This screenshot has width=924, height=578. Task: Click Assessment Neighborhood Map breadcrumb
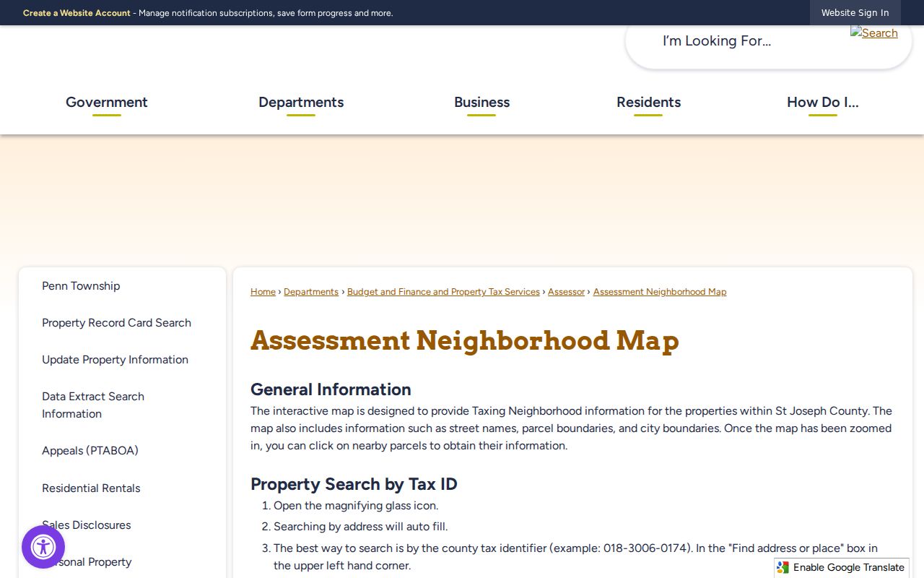coord(660,292)
